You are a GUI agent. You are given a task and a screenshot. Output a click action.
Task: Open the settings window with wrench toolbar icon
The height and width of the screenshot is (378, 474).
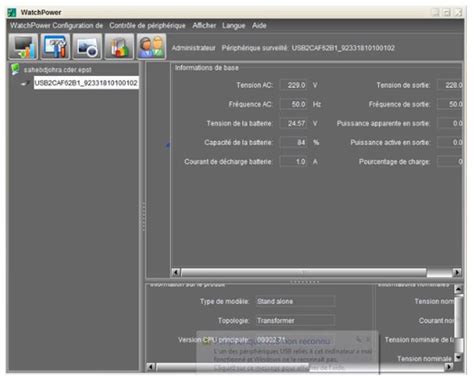click(x=55, y=47)
